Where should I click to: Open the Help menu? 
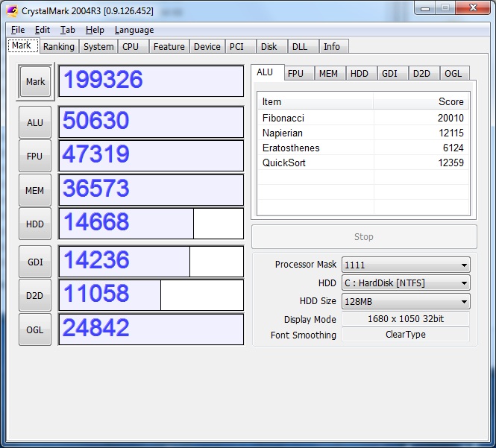[x=95, y=30]
